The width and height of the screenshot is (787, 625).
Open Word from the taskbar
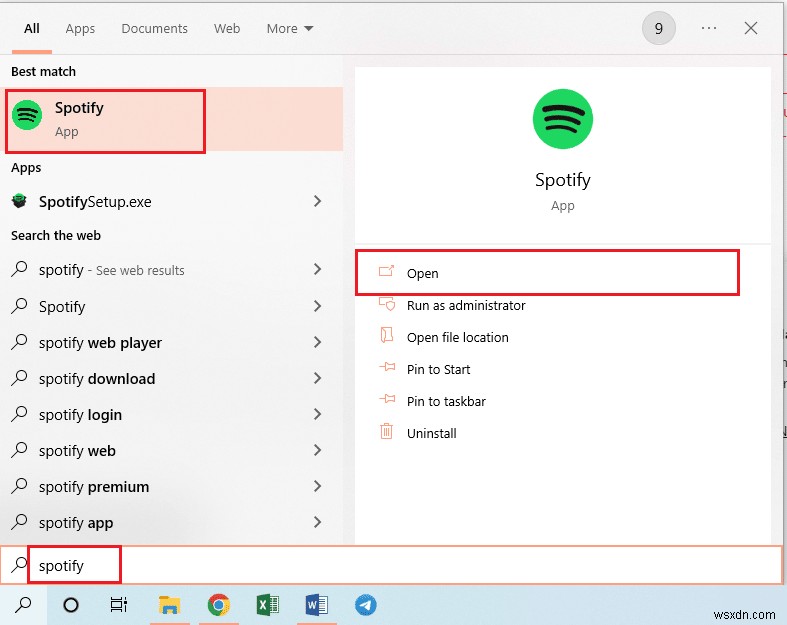click(317, 605)
